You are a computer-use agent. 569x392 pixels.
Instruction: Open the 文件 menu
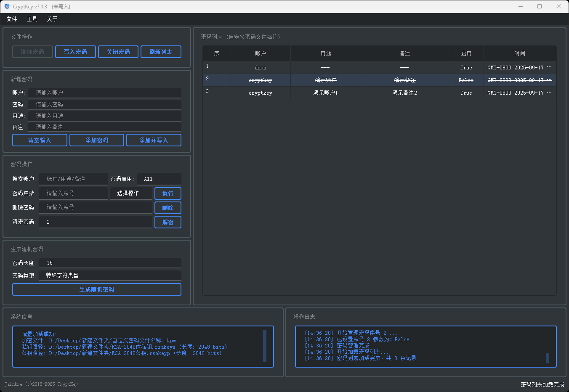coord(12,19)
